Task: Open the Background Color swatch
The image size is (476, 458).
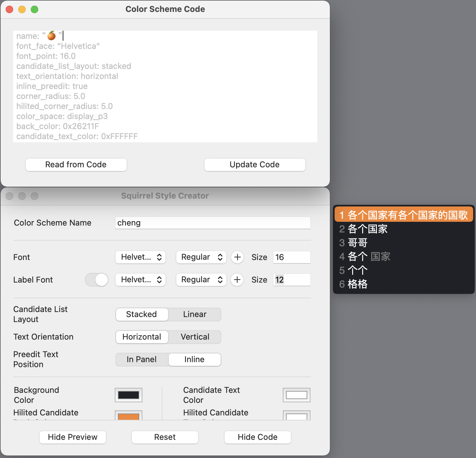Action: click(x=129, y=395)
